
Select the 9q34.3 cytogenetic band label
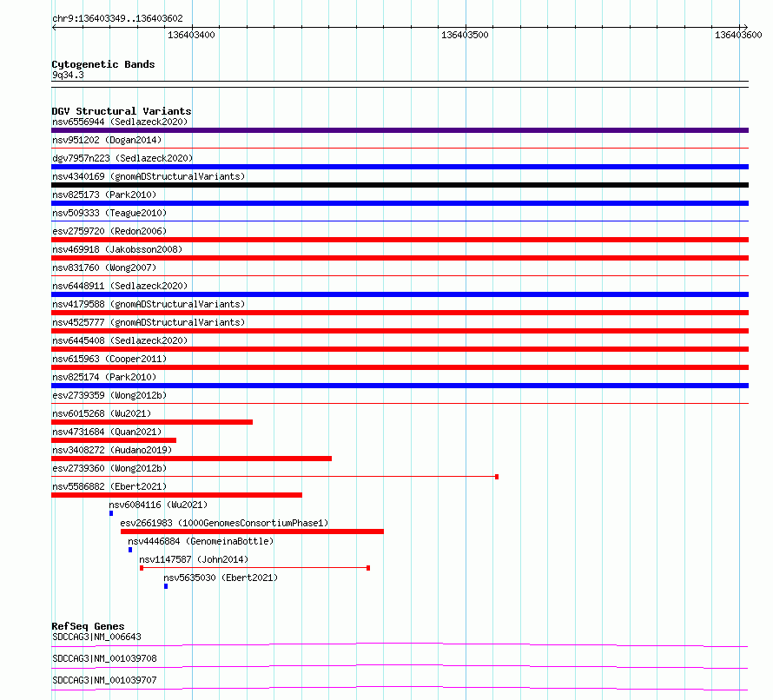(x=68, y=75)
